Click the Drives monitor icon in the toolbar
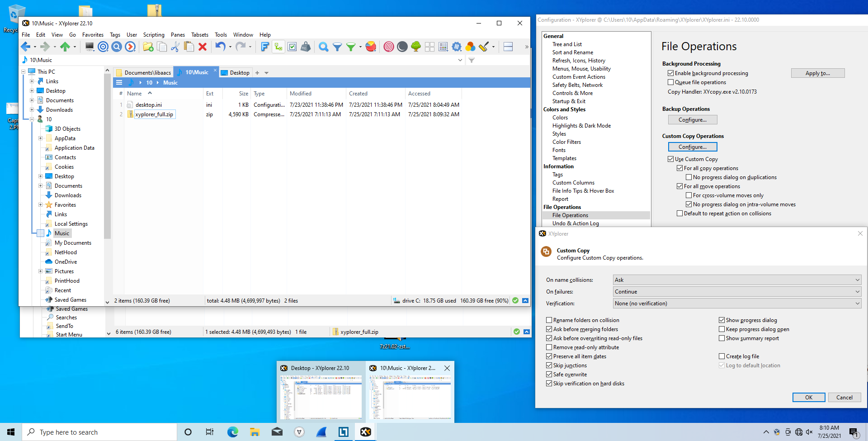Viewport: 868px width, 441px height. [90, 47]
